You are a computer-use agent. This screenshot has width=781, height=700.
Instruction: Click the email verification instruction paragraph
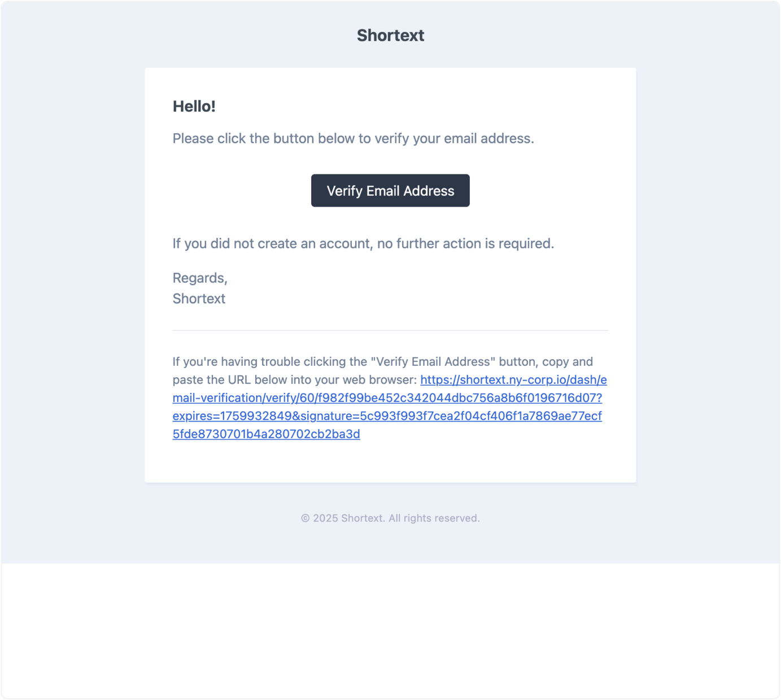pos(354,138)
